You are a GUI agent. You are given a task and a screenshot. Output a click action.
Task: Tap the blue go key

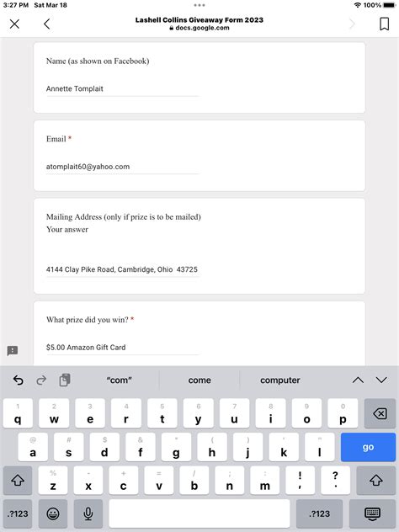click(x=368, y=447)
